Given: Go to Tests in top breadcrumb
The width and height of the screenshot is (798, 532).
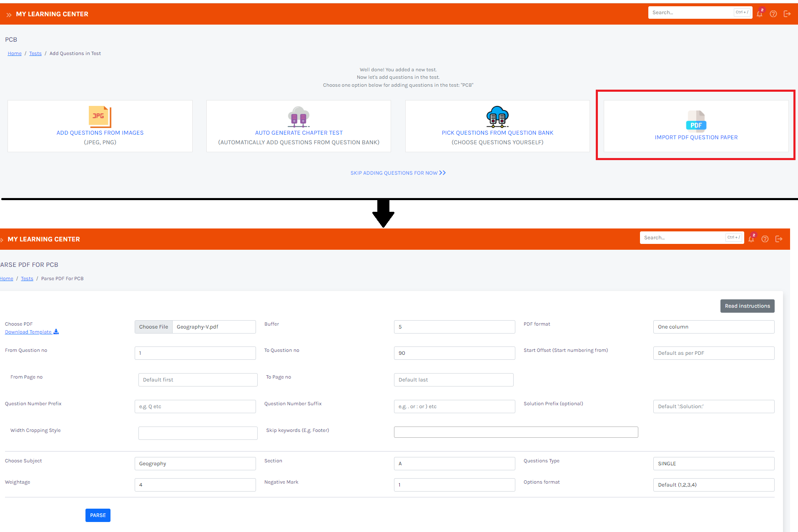Looking at the screenshot, I should (35, 53).
